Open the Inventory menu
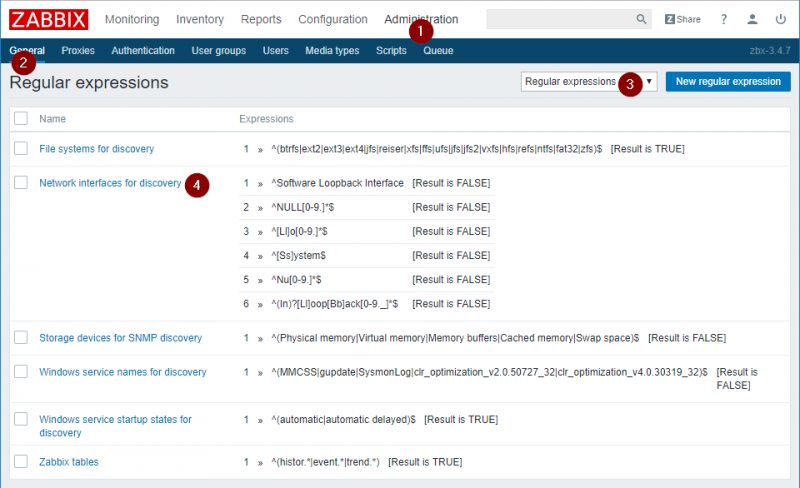 click(200, 19)
